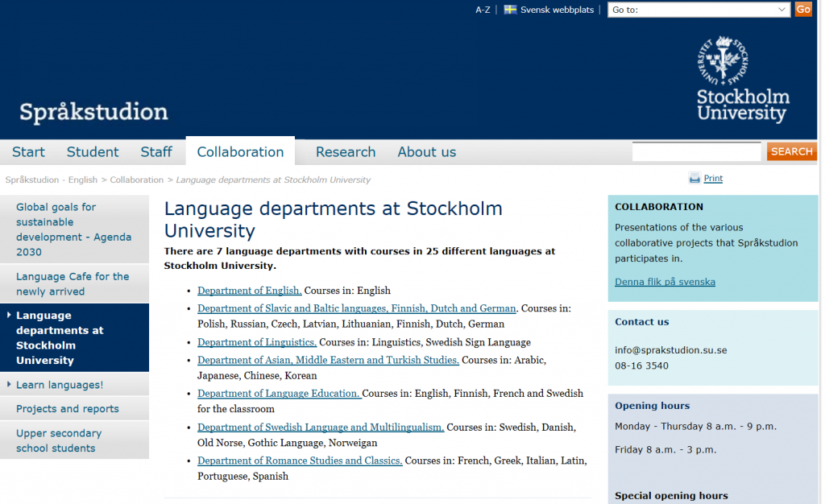Click the phone number 08-16 3540
Screen dimensions: 825x504
pos(641,366)
